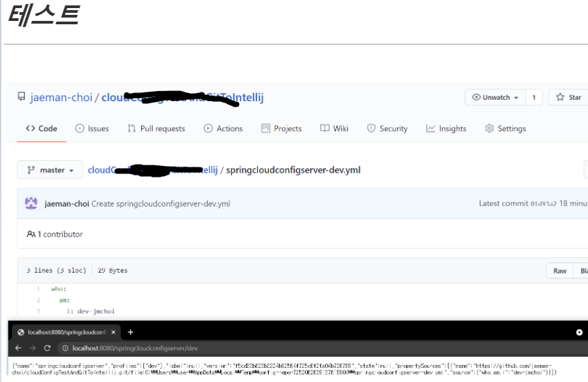Click the Security shield icon
The height and width of the screenshot is (382, 588).
coord(371,128)
